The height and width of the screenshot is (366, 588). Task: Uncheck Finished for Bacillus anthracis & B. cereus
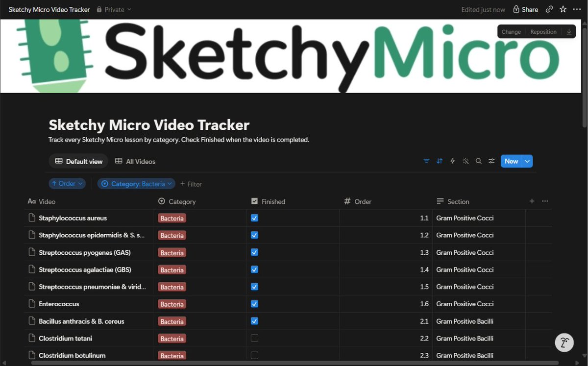[254, 321]
